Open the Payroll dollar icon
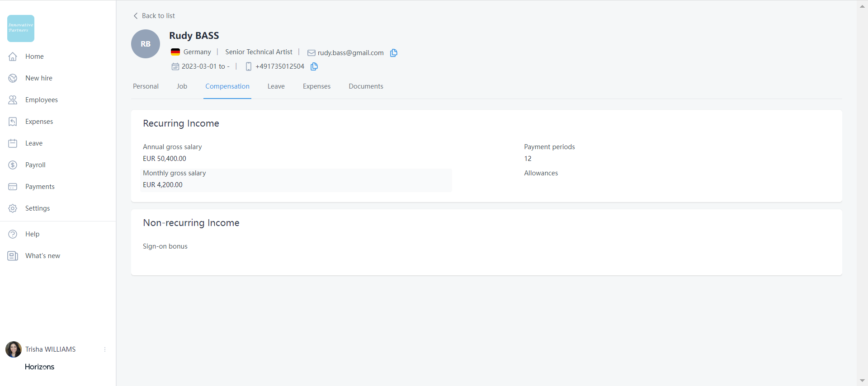868x386 pixels. tap(13, 165)
